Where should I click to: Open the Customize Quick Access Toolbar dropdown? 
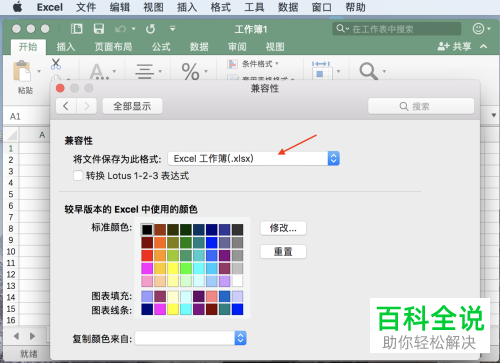(172, 29)
